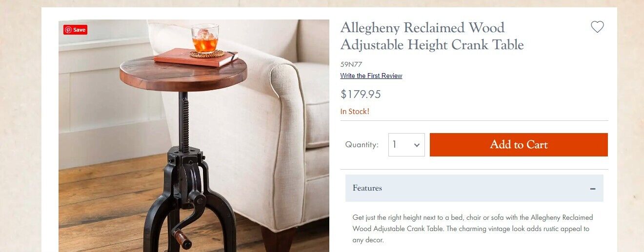The image size is (644, 252).
Task: Click the crank handle in the product photo
Action: (x=188, y=219)
